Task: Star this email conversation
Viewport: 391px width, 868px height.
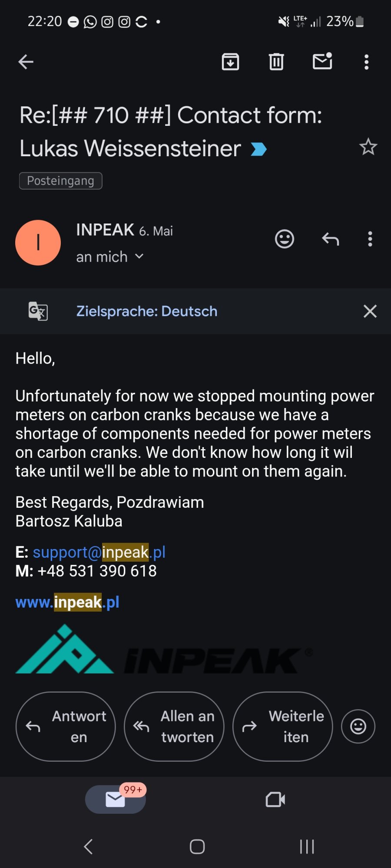Action: [368, 147]
